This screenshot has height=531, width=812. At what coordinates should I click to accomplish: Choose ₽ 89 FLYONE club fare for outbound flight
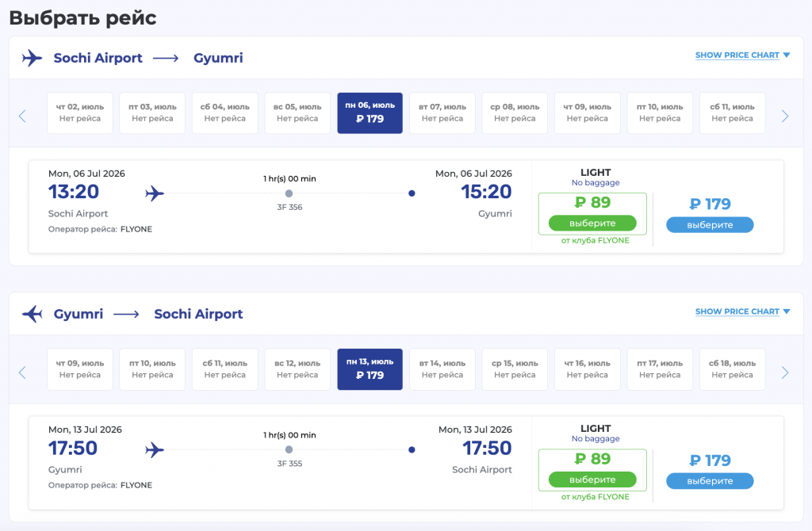click(592, 223)
